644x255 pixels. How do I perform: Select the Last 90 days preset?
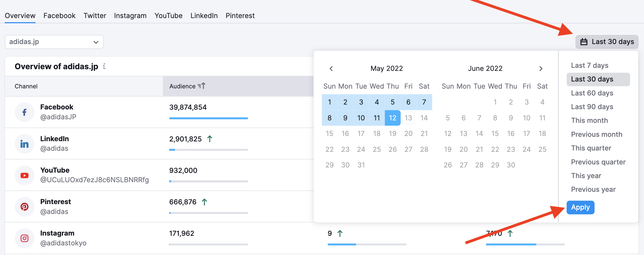(x=592, y=107)
